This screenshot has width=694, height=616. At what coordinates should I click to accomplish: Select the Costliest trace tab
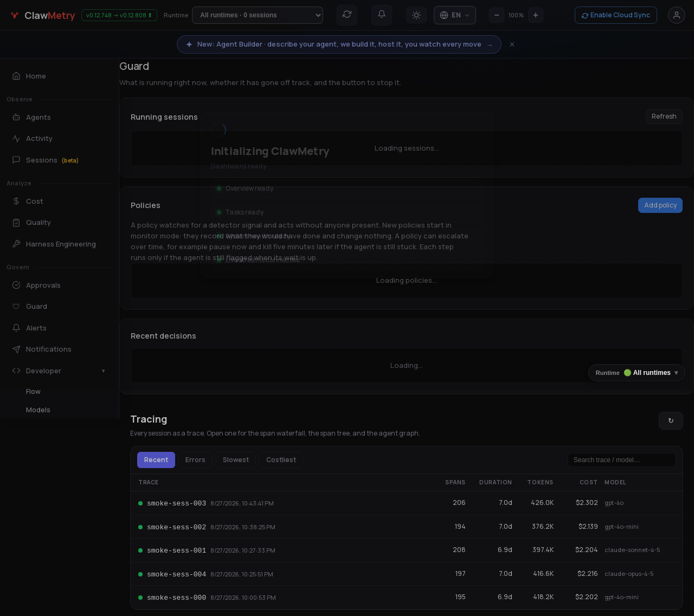coord(281,460)
